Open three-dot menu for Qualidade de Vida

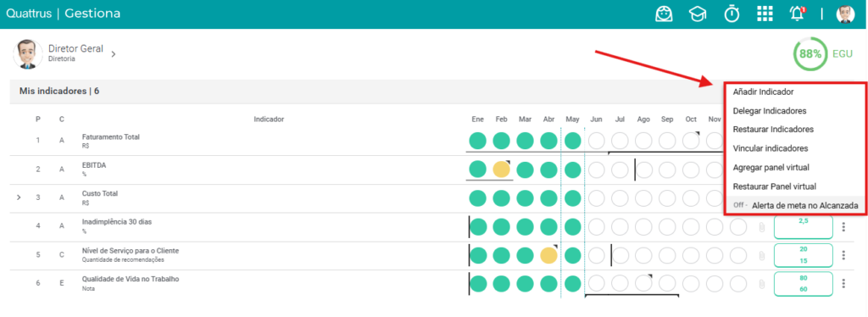(843, 283)
